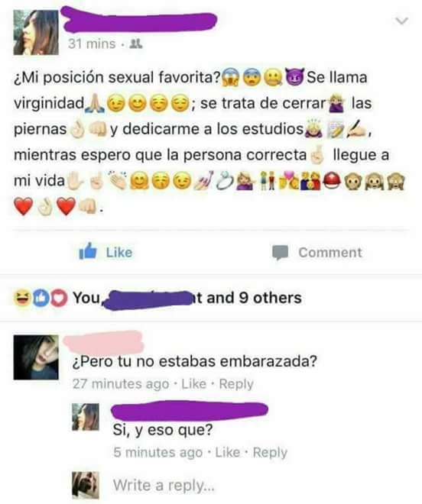Open the '31 mins' post timestamp
The height and width of the screenshot is (504, 422).
pyautogui.click(x=92, y=44)
